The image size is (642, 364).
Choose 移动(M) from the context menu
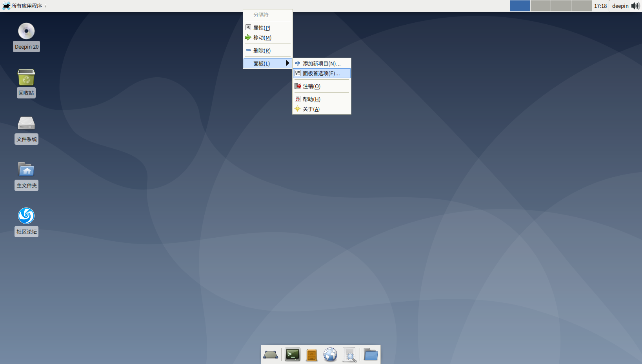click(x=268, y=38)
